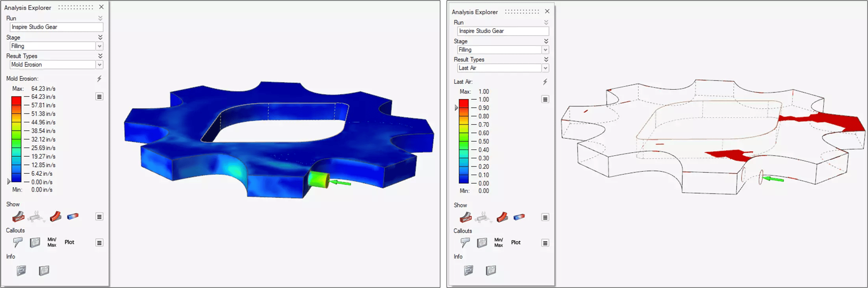
Task: Click Plot button in Last Air panel
Action: tap(516, 243)
